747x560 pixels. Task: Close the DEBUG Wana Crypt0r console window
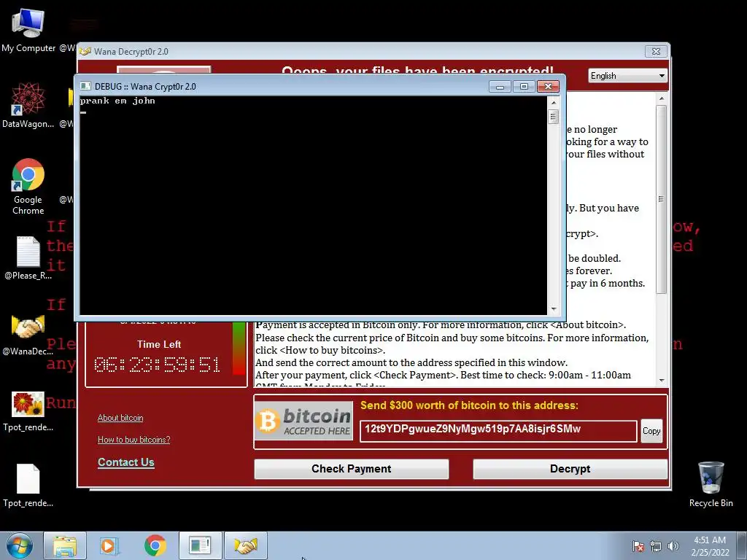pos(548,87)
